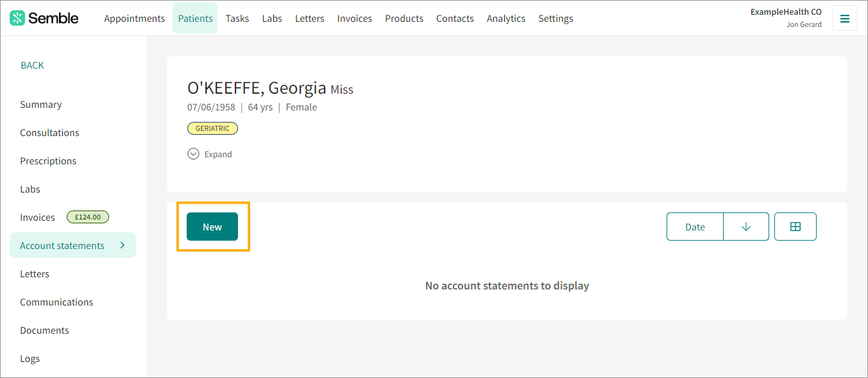Open ExampleHealth CO account menu

[786, 18]
